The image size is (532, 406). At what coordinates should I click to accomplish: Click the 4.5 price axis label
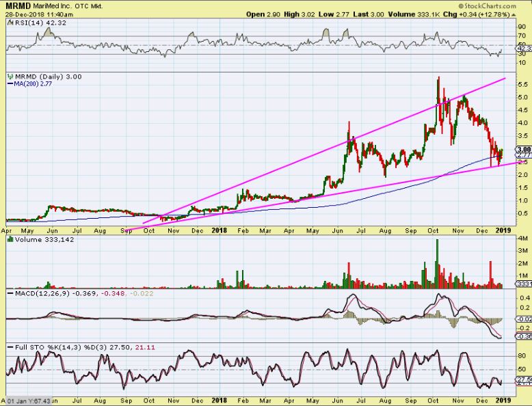tap(523, 110)
